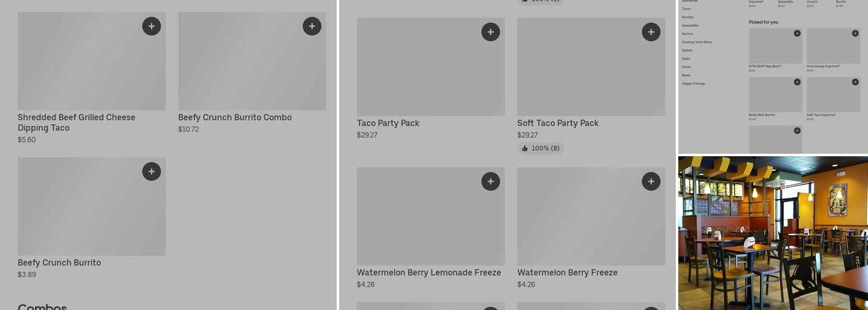This screenshot has width=868, height=310.
Task: Open the Taco Party Pack item name
Action: (388, 123)
